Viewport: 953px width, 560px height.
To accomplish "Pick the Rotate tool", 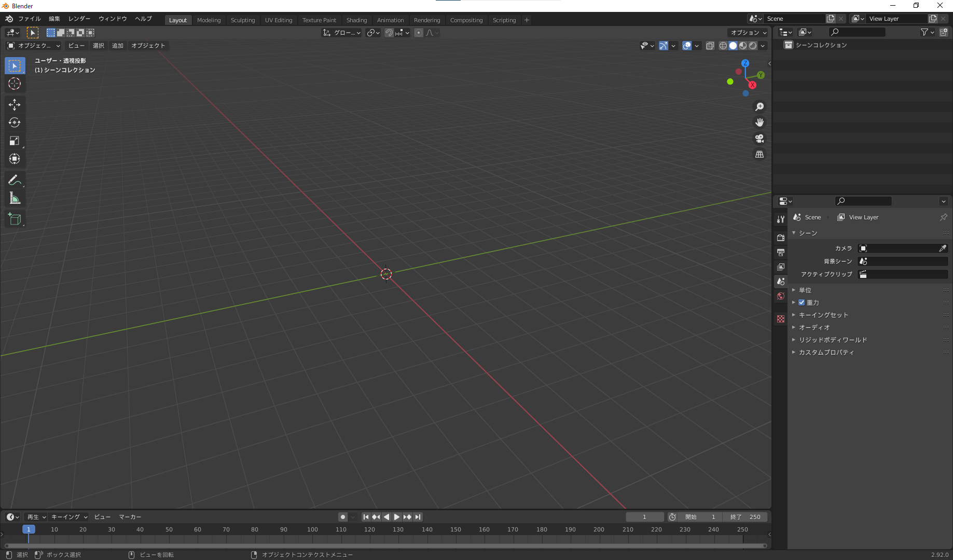I will pos(15,122).
